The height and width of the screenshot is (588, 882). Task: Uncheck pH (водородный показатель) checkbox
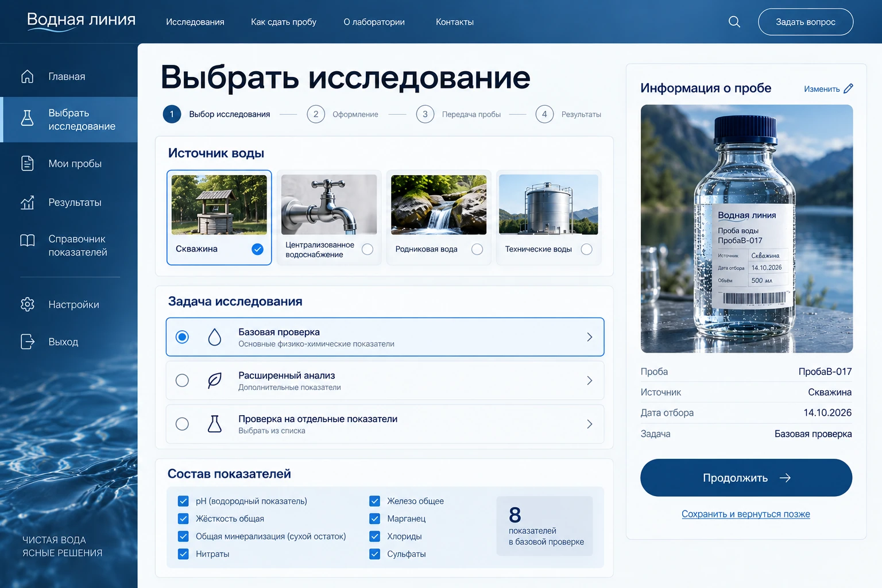click(x=183, y=501)
